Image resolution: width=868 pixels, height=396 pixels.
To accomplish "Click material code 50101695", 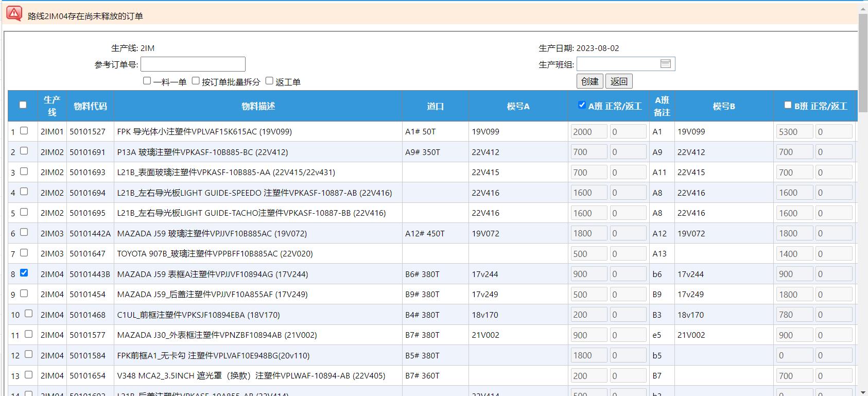I will [x=88, y=213].
